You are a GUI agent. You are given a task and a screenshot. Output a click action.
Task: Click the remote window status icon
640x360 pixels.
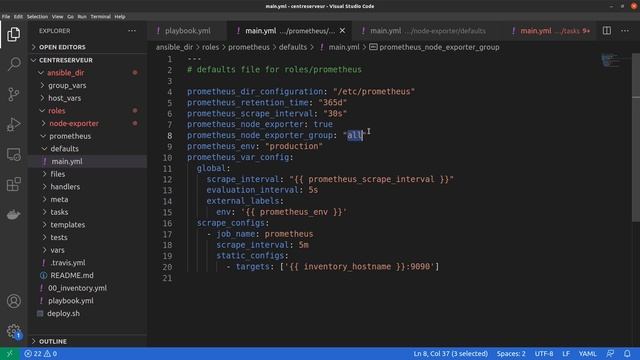[10, 354]
